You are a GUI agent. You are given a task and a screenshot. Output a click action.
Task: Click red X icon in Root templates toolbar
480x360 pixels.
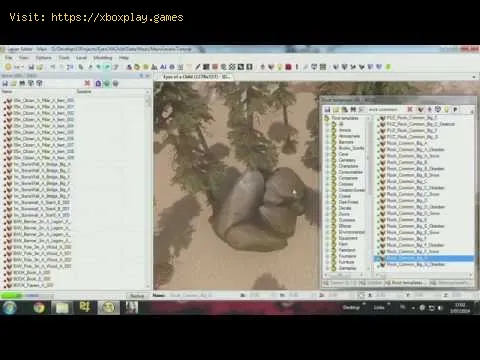pyautogui.click(x=410, y=109)
